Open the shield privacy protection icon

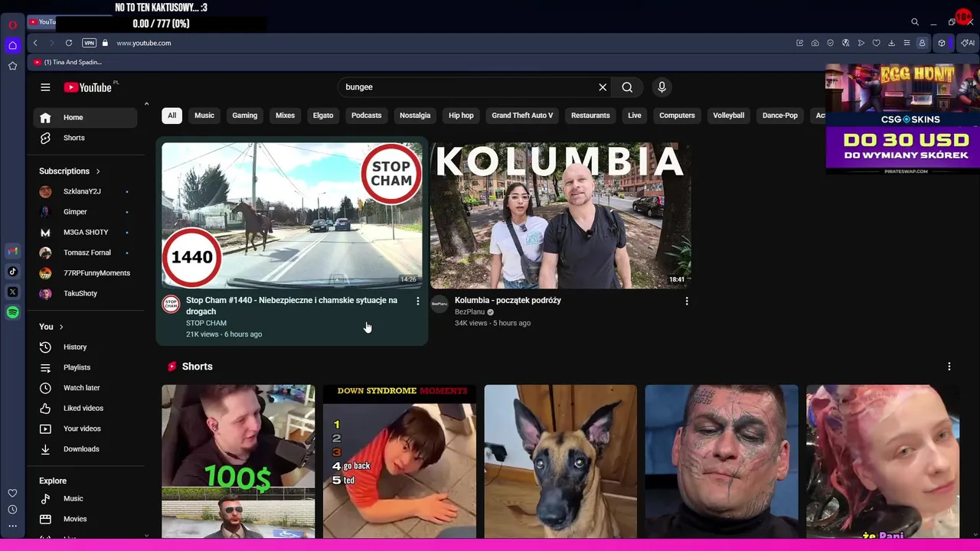tap(830, 43)
